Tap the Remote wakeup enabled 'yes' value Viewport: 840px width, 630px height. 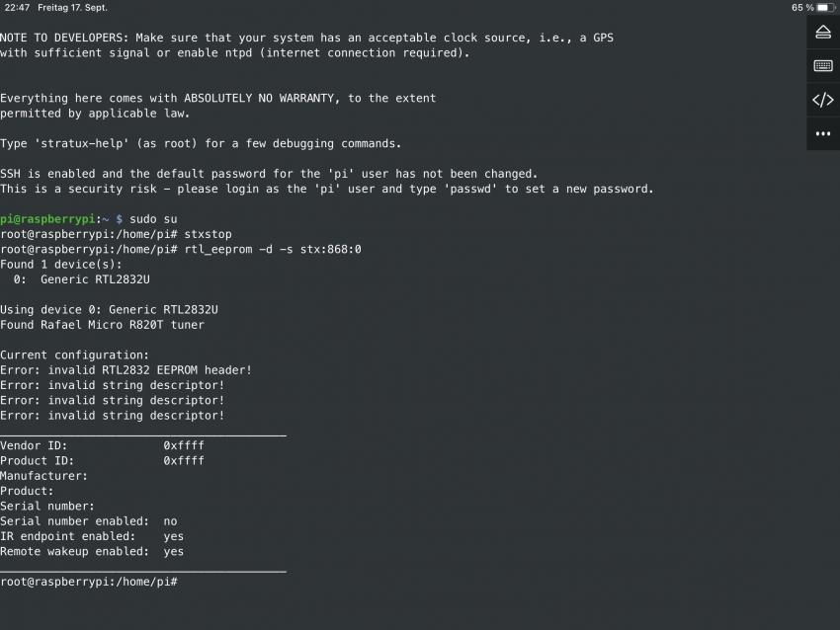(x=174, y=552)
